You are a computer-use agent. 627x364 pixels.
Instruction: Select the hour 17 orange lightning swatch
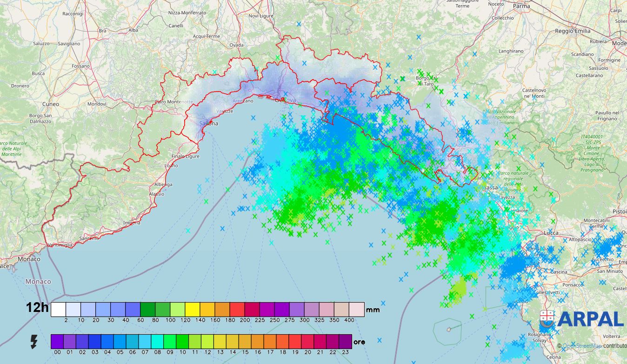coord(271,342)
